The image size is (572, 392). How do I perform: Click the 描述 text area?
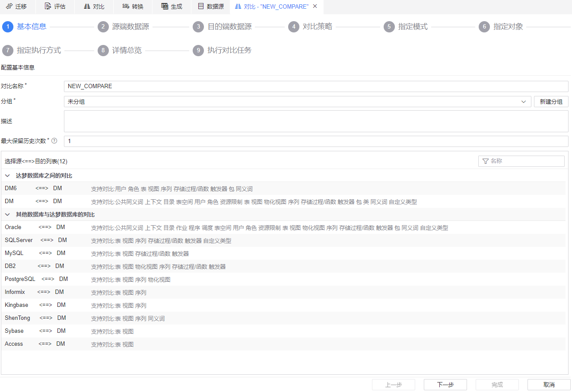[316, 121]
